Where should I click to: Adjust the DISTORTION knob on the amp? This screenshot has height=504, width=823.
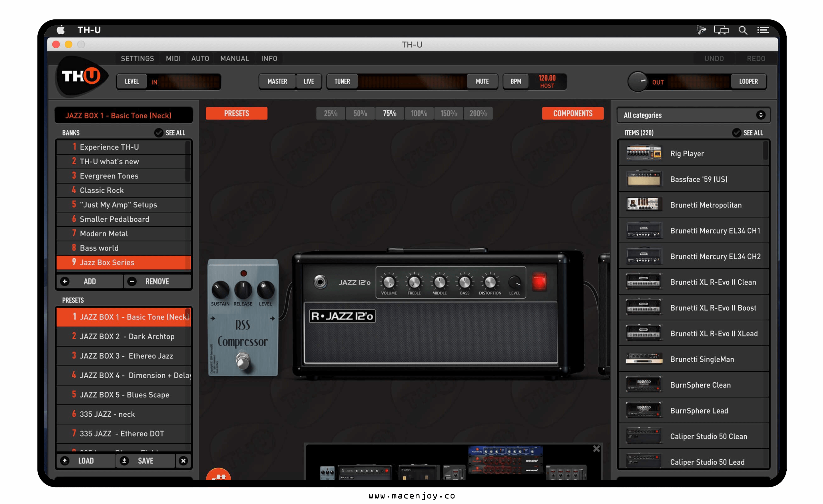490,282
